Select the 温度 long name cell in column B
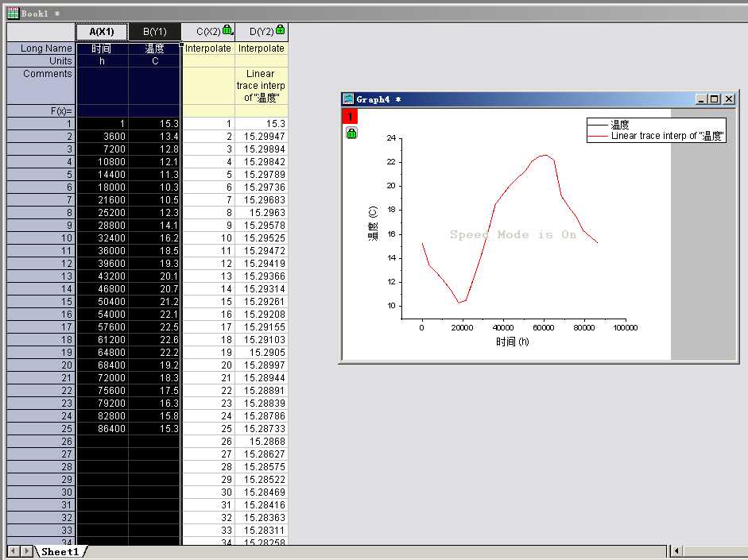 154,48
